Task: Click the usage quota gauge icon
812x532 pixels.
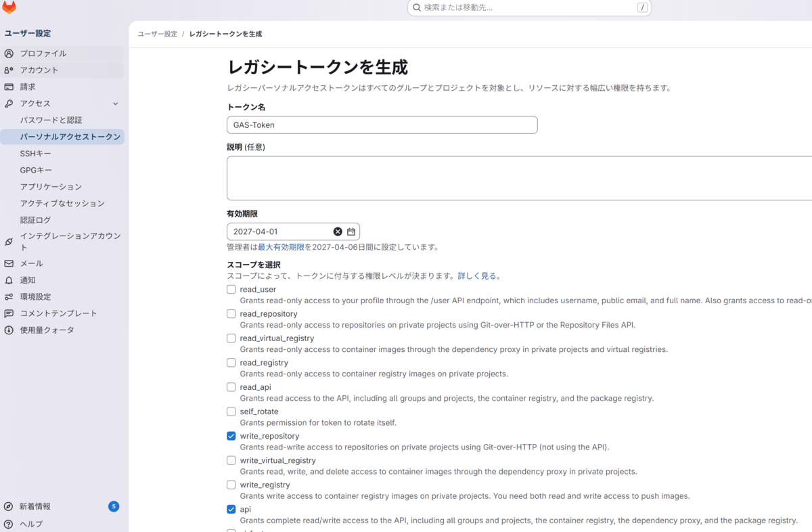Action: click(x=9, y=330)
